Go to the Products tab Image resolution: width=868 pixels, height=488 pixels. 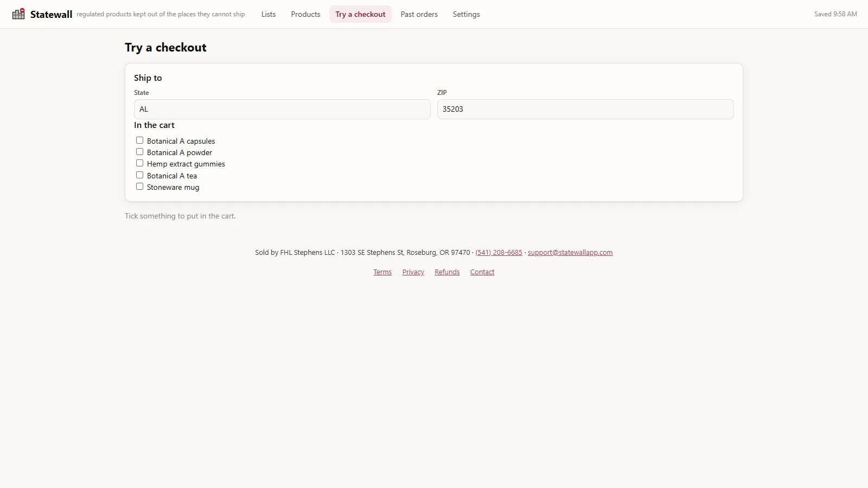tap(305, 14)
